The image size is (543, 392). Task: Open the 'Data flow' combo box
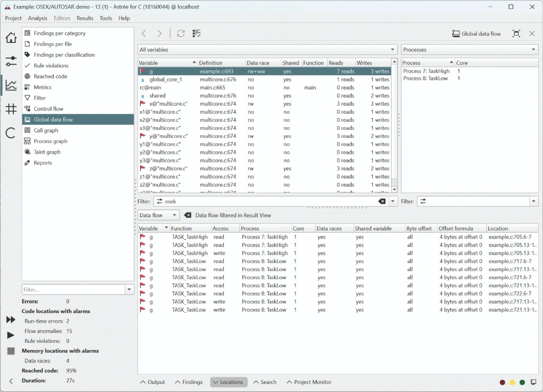[x=159, y=215]
